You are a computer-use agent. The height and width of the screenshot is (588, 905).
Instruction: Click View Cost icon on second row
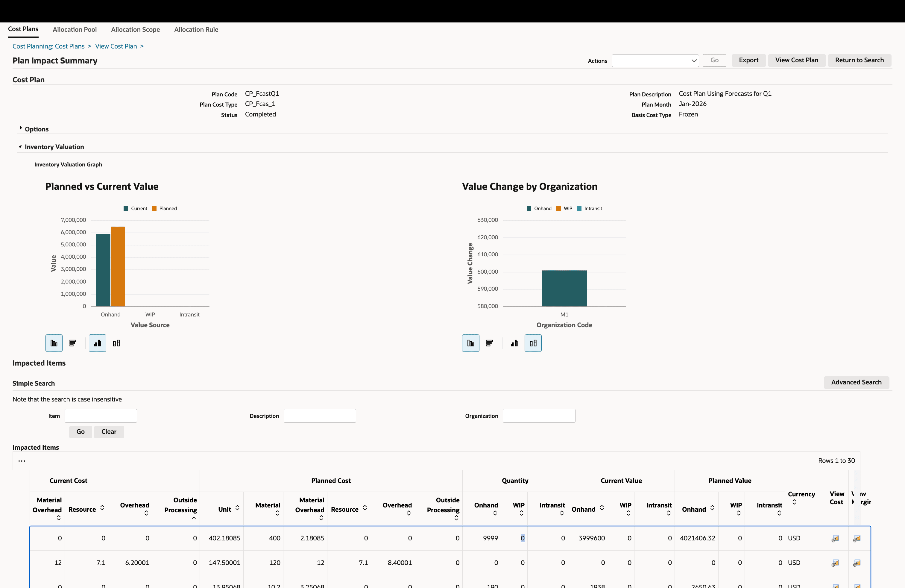(835, 563)
